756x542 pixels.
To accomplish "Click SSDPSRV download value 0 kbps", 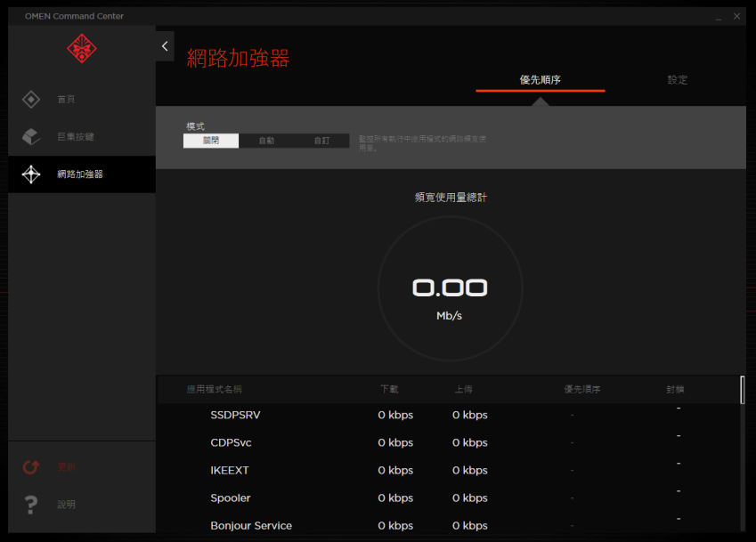I will click(x=395, y=415).
